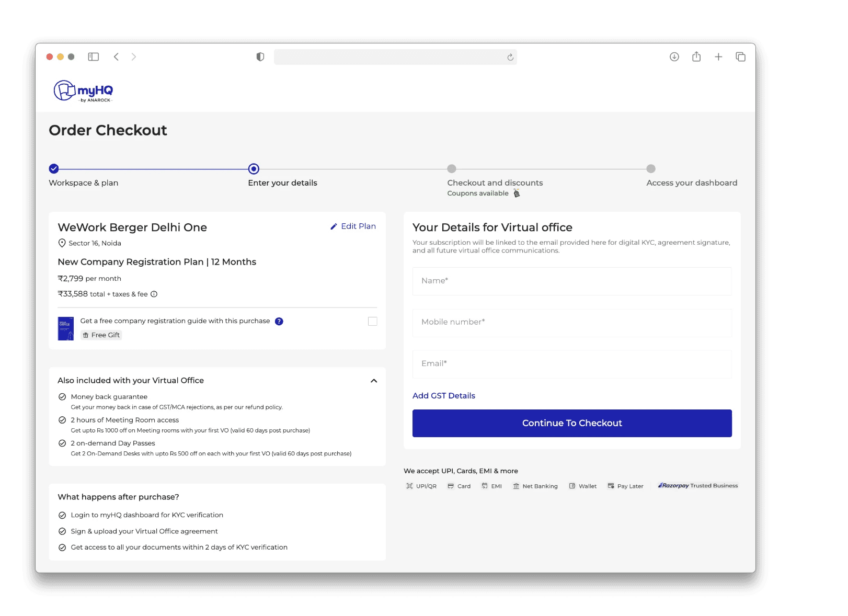Click the Wallet payment icon
Image resolution: width=848 pixels, height=616 pixels.
click(x=572, y=486)
